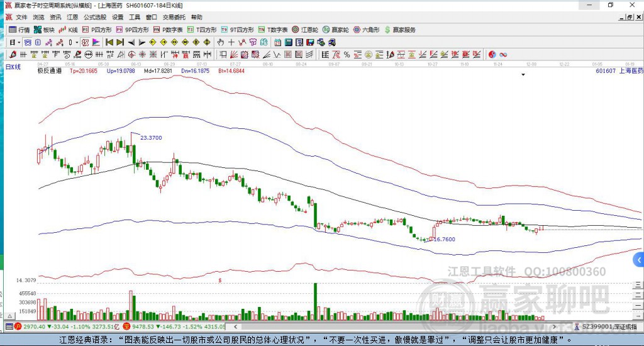Click the 23.3700 high price marker
Image resolution: width=644 pixels, height=346 pixels.
pos(151,138)
